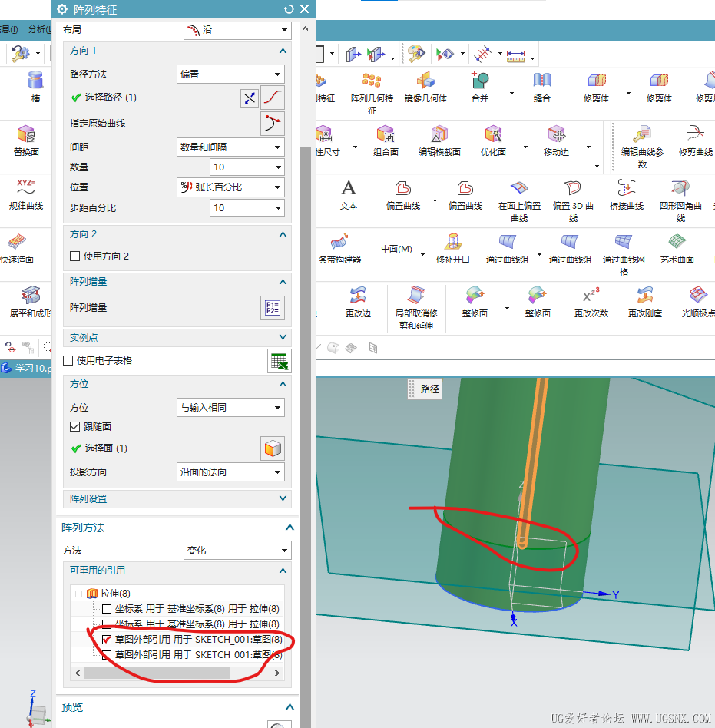Reset the 阵列特征 dialog
Image resolution: width=715 pixels, height=728 pixels.
pyautogui.click(x=289, y=9)
